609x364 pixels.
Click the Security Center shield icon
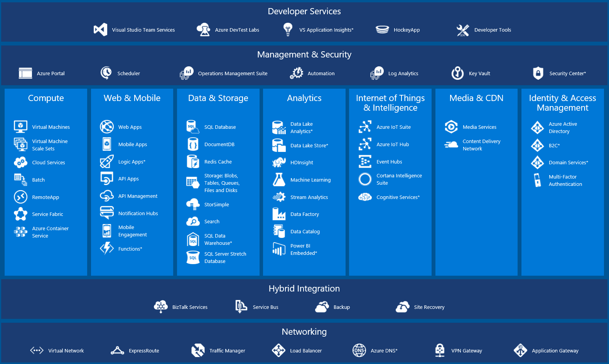click(x=538, y=73)
